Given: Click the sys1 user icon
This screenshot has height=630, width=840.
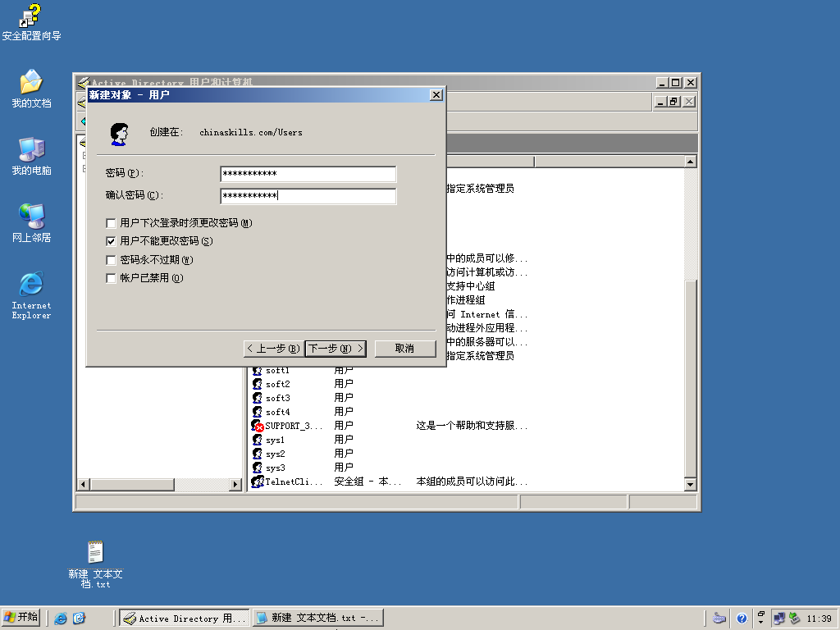Looking at the screenshot, I should tap(257, 440).
